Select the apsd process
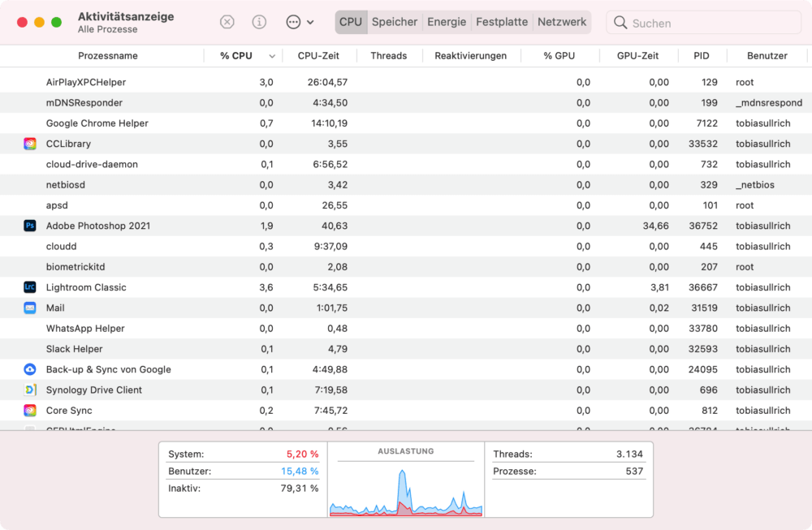Image resolution: width=812 pixels, height=530 pixels. click(57, 205)
